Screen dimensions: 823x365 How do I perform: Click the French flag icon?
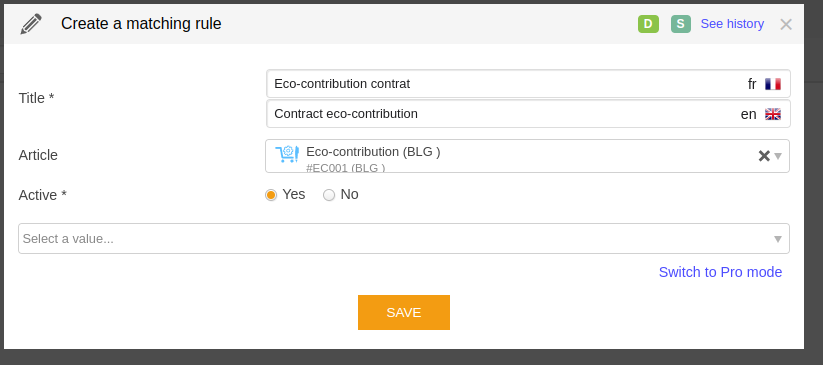(x=773, y=84)
